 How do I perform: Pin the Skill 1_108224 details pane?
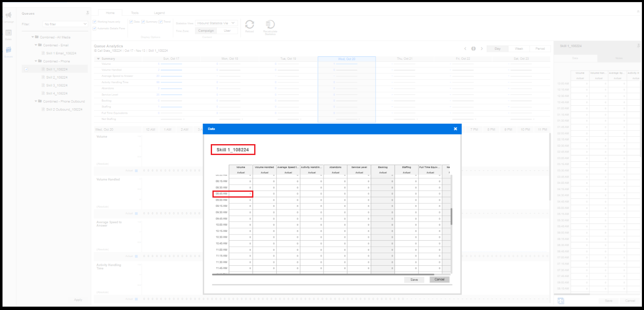[638, 46]
